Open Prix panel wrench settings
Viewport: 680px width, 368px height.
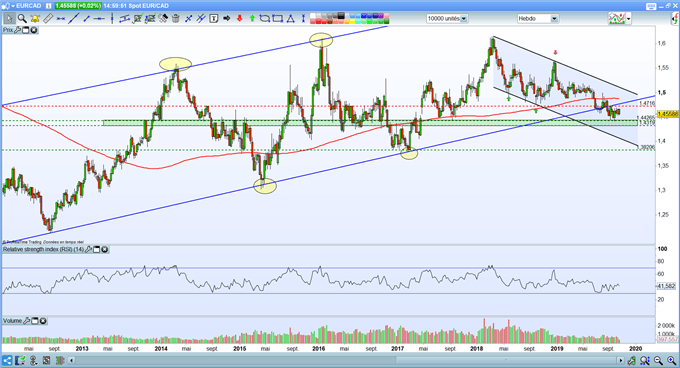(x=17, y=30)
